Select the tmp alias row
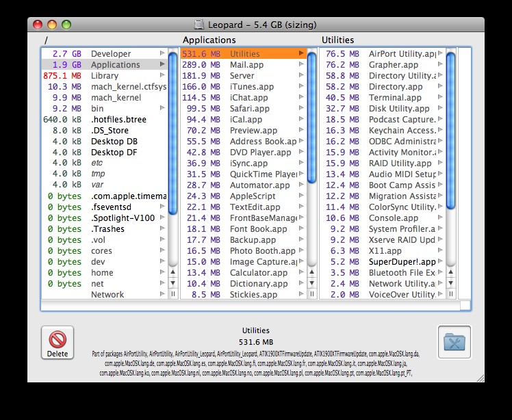This screenshot has height=420, width=512. (x=105, y=174)
